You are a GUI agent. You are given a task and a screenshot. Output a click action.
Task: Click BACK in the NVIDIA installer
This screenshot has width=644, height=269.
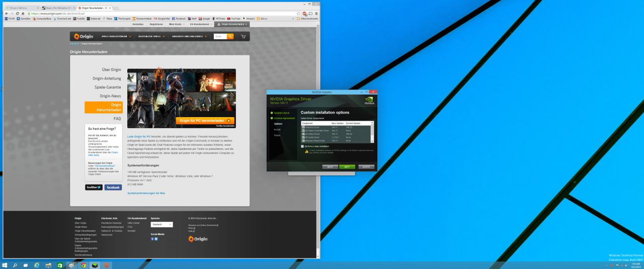click(330, 166)
